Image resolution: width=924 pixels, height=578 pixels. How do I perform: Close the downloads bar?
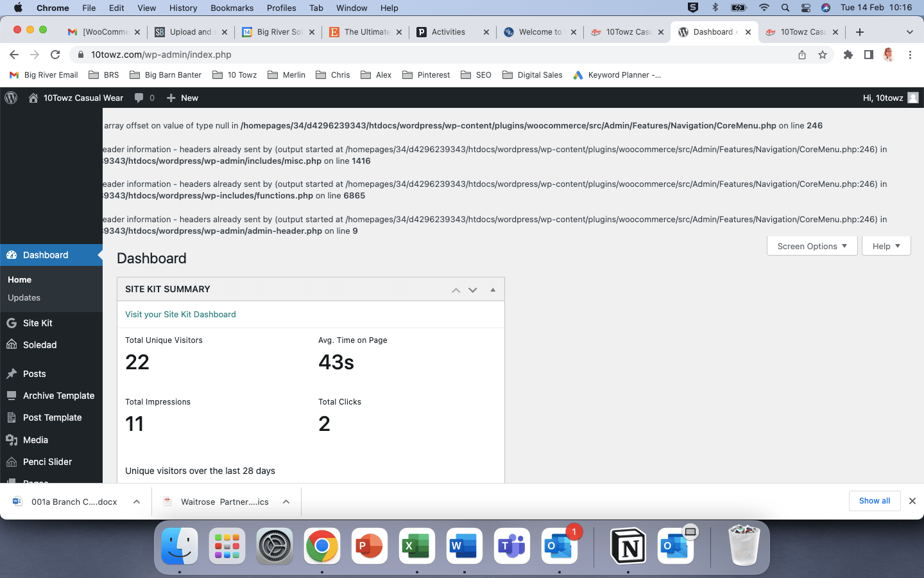pos(912,501)
